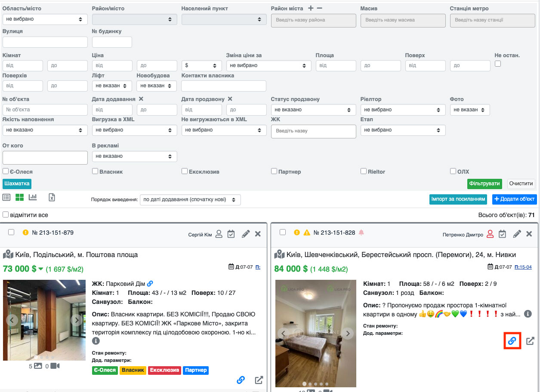Open the Область/місто dropdown
Image resolution: width=540 pixels, height=392 pixels.
coord(45,19)
